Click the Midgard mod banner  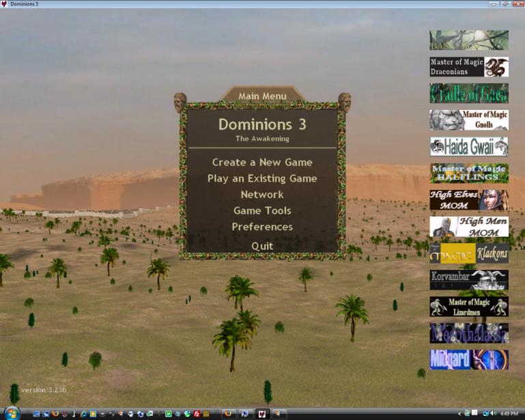click(x=469, y=360)
